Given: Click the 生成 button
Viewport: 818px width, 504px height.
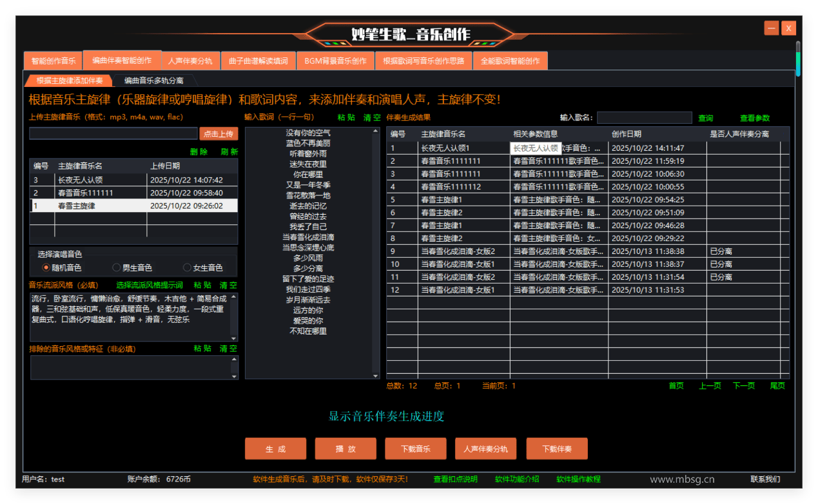Looking at the screenshot, I should [275, 449].
